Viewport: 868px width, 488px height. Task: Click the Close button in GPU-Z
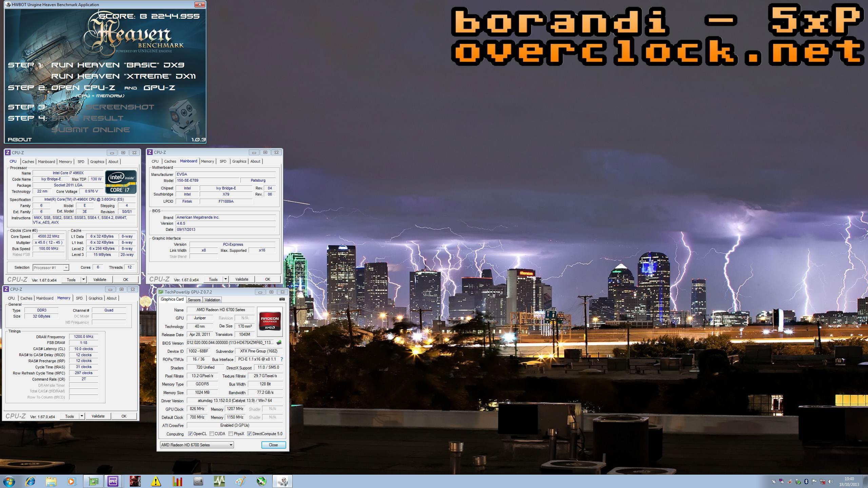click(273, 445)
